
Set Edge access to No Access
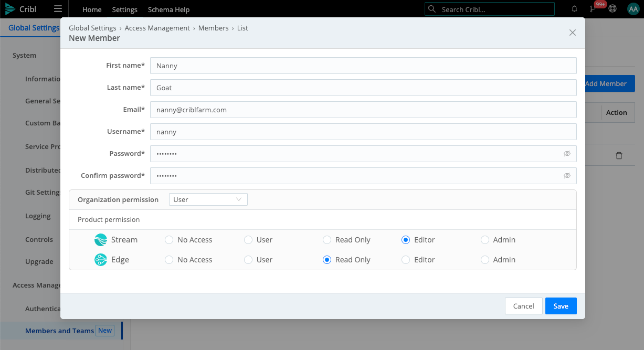168,259
